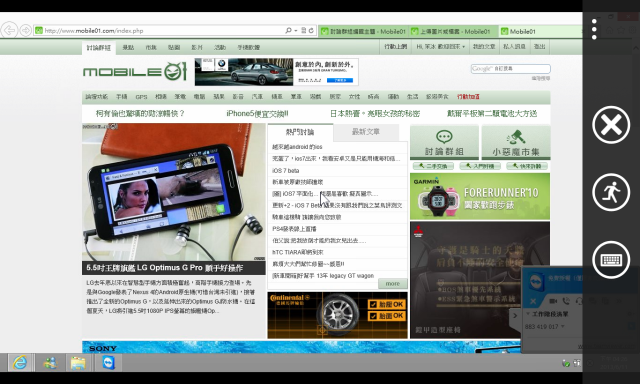Start video in the TeamViewer panel
This screenshot has height=384, width=640.
click(x=553, y=301)
